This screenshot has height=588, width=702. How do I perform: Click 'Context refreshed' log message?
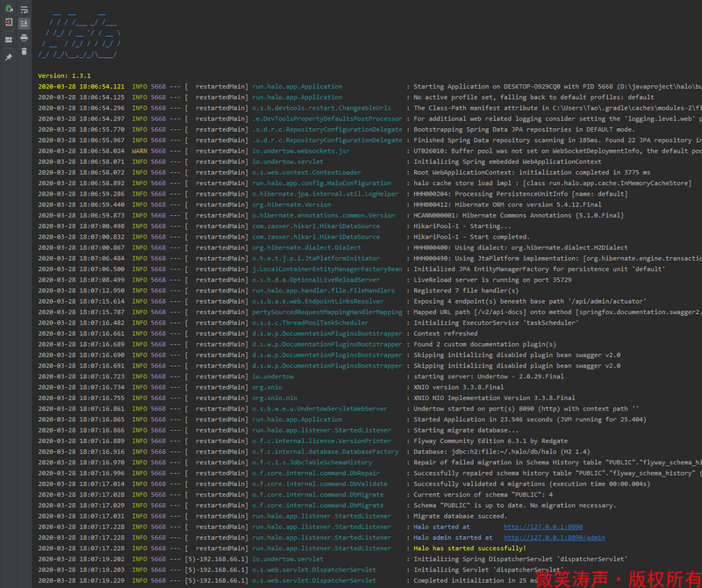tap(446, 333)
